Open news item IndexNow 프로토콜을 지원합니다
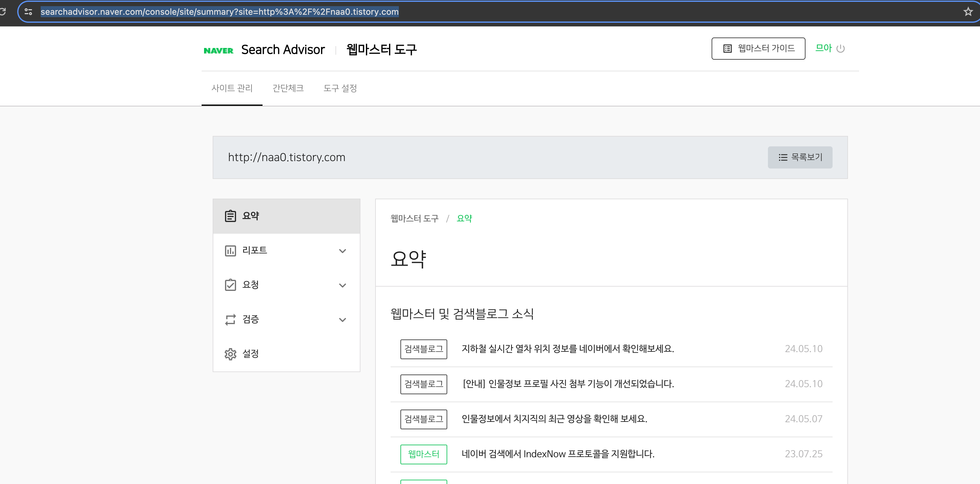 (x=558, y=454)
